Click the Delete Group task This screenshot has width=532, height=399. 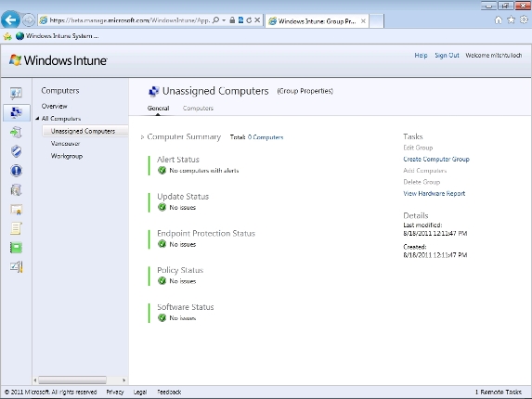coord(422,182)
